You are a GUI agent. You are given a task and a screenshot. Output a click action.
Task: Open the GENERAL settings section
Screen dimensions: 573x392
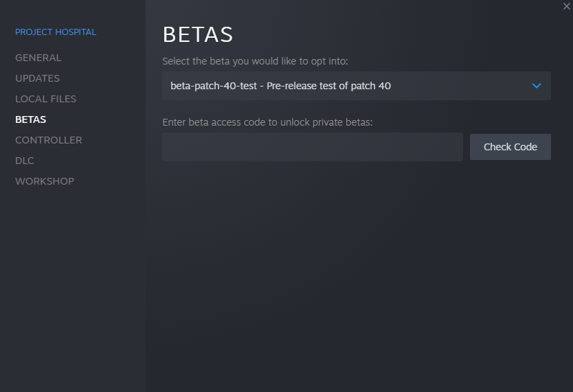[x=38, y=58]
